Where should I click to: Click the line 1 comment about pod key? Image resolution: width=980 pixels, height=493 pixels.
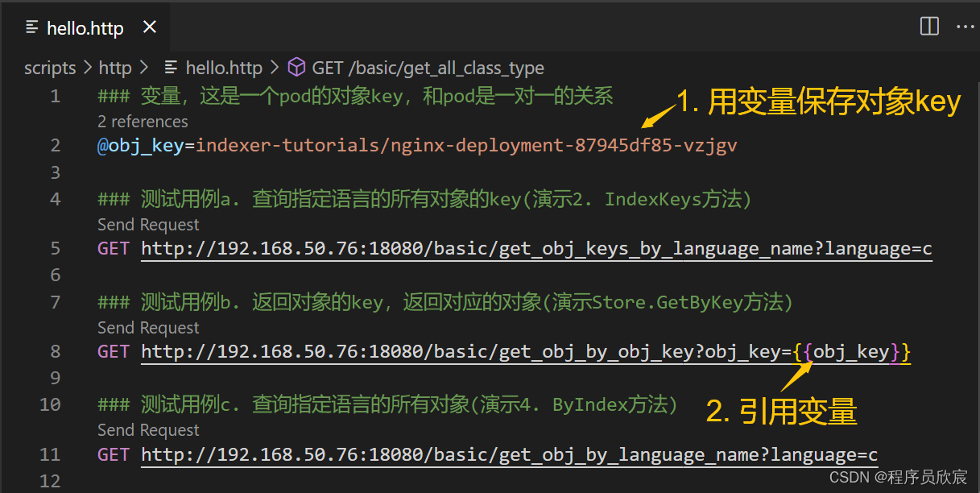[x=355, y=97]
